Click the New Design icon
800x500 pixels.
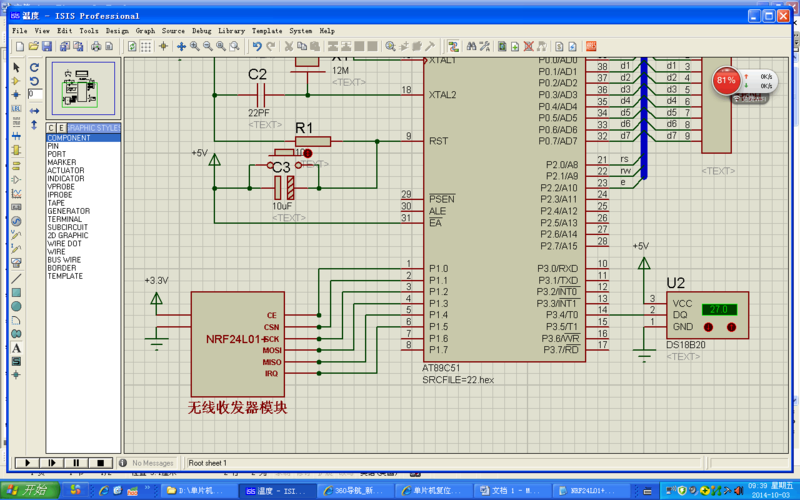pyautogui.click(x=20, y=46)
